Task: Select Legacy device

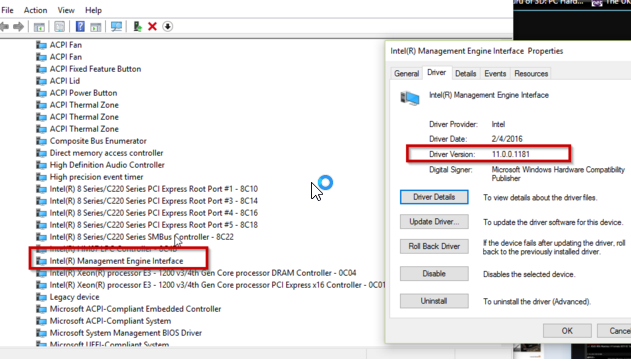Action: [68, 297]
